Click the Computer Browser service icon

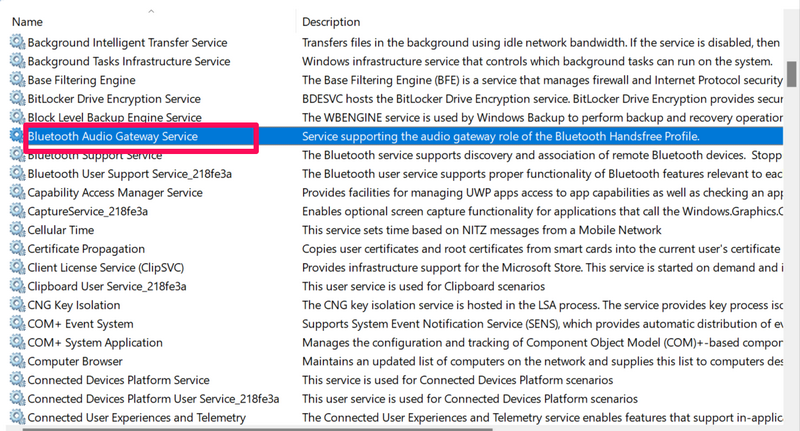coord(17,361)
